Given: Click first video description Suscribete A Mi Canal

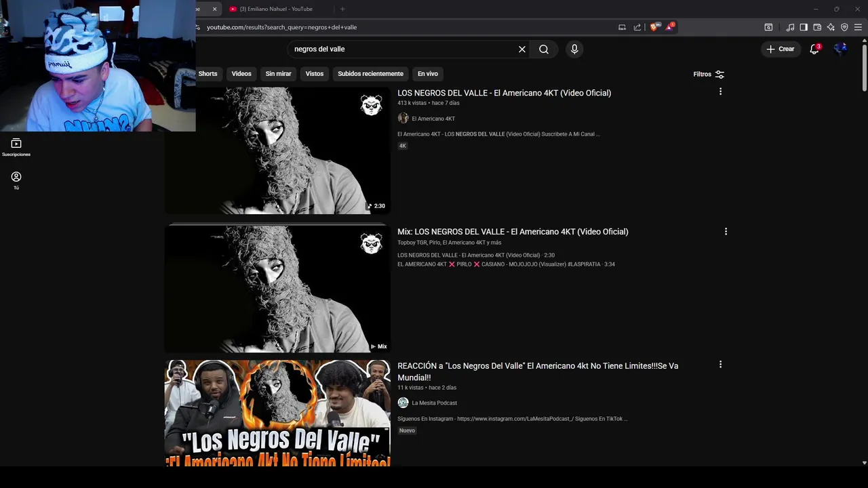Looking at the screenshot, I should pos(498,134).
